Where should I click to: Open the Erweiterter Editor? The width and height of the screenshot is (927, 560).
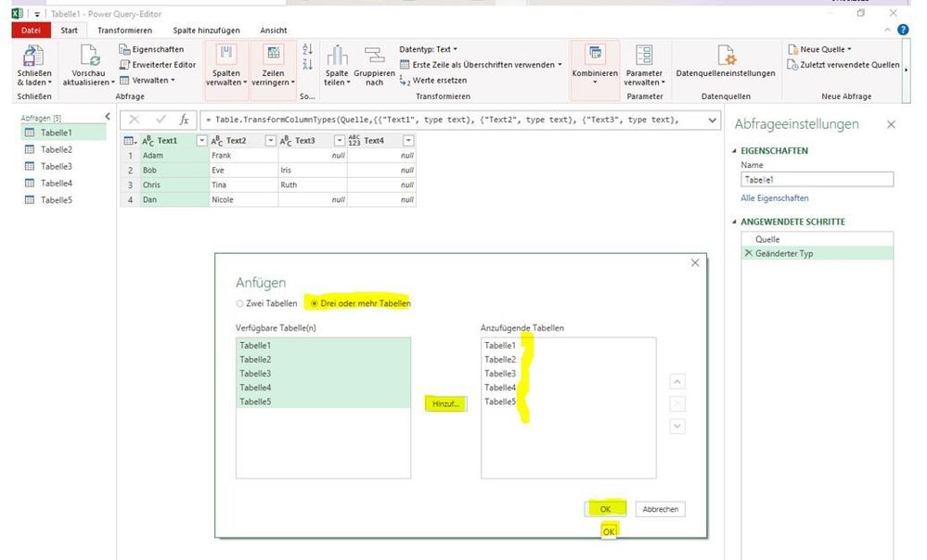(157, 65)
